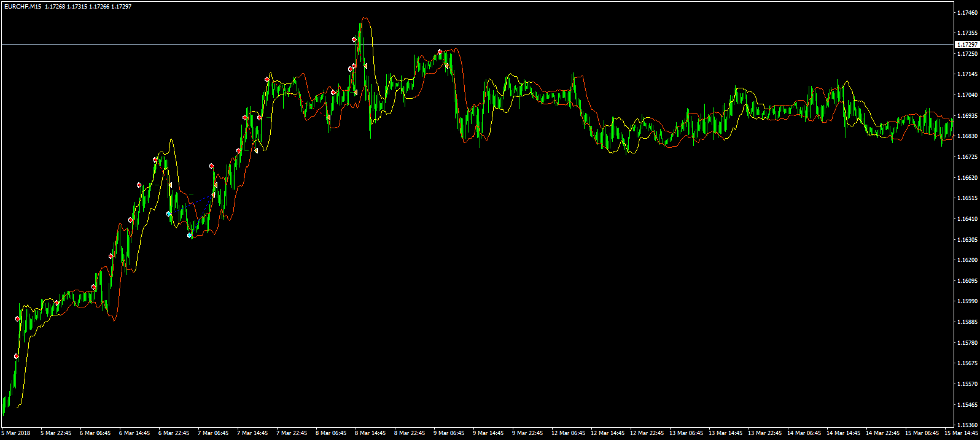Click the 12 Mar 22:45 time label
Viewport: 980px width, 440px height.
coord(647,433)
